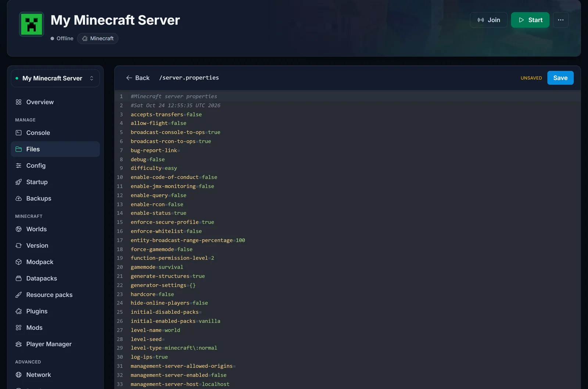Click the Version refresh icon
Screen dimensions: 588x389
click(x=19, y=246)
